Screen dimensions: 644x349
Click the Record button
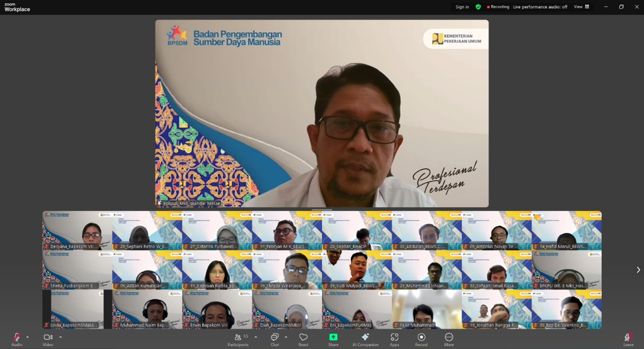tap(421, 339)
